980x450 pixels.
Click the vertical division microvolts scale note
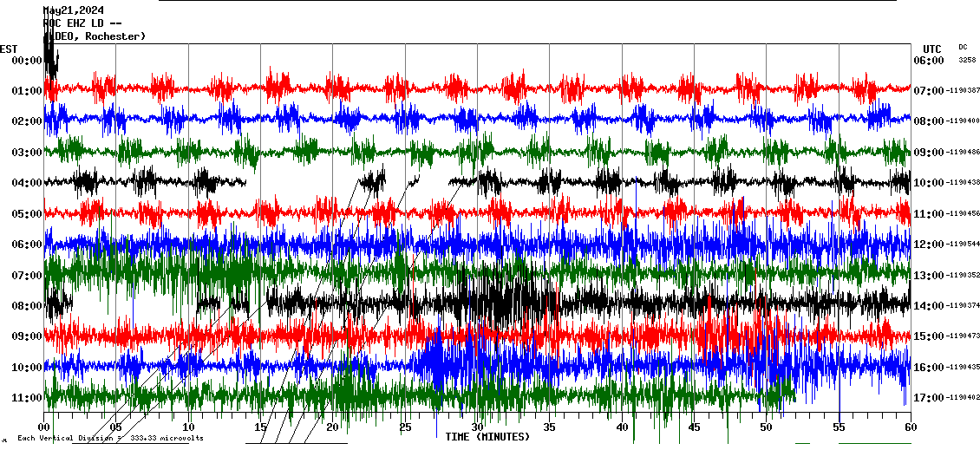coord(110,438)
